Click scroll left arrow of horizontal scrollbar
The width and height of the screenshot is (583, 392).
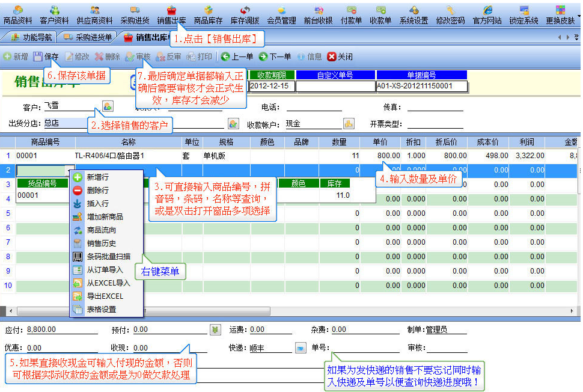click(x=11, y=311)
